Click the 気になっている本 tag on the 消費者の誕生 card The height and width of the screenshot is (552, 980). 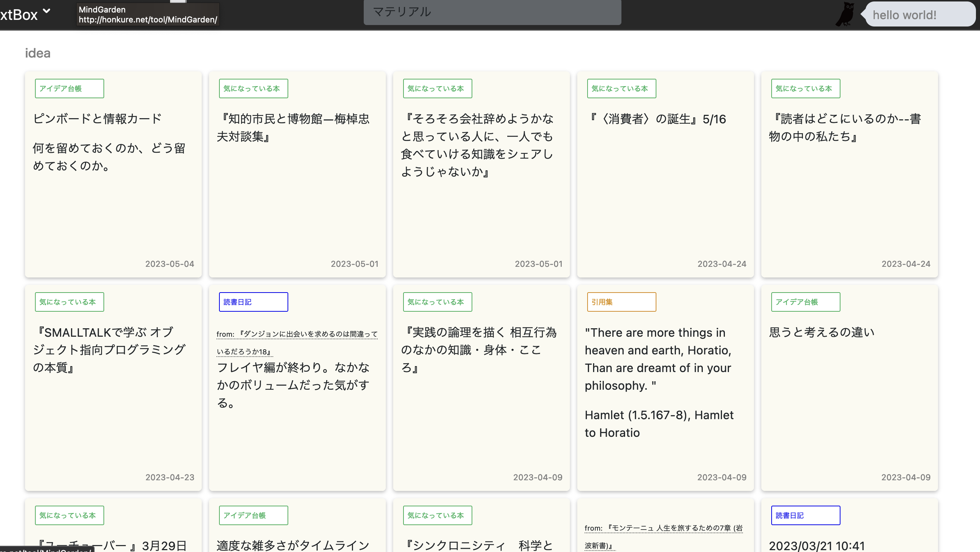[x=622, y=88]
